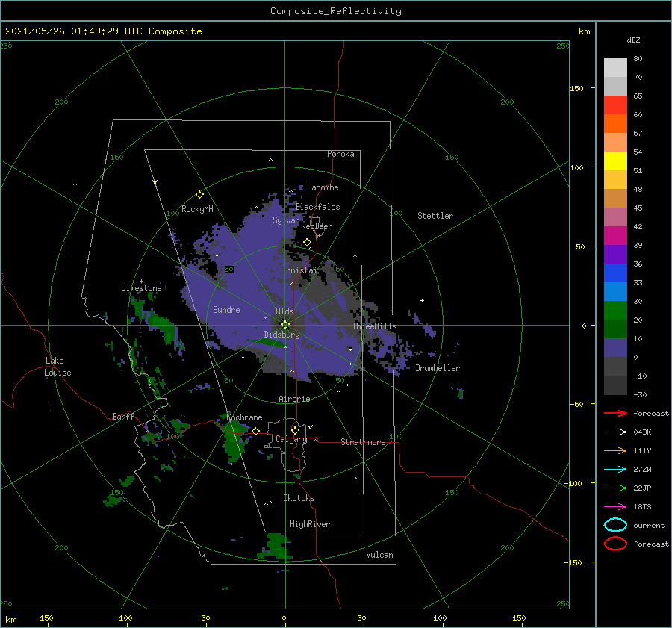
Task: Click the HighRiver label
Action: coord(310,524)
